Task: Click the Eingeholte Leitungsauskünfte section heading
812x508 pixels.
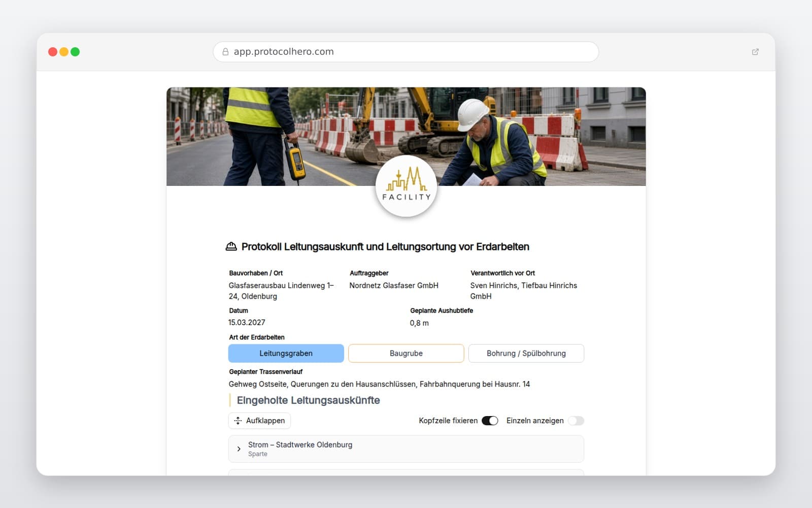Action: click(309, 400)
